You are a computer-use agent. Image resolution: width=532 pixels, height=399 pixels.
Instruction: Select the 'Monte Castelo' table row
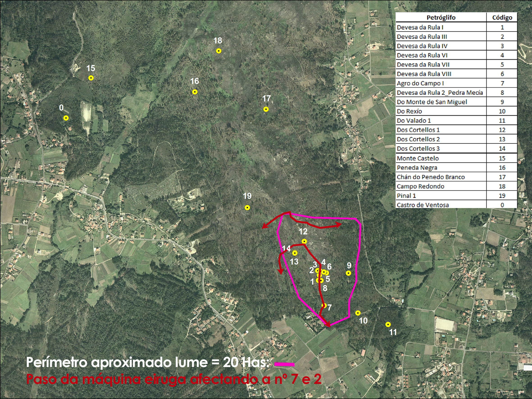418,158
